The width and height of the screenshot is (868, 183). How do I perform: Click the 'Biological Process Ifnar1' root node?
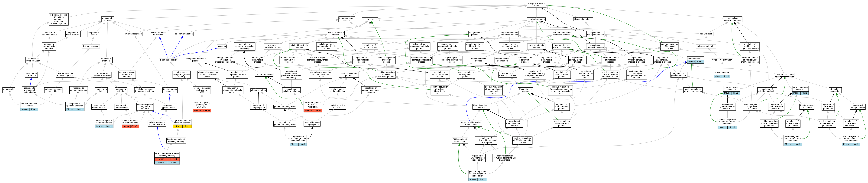click(536, 4)
